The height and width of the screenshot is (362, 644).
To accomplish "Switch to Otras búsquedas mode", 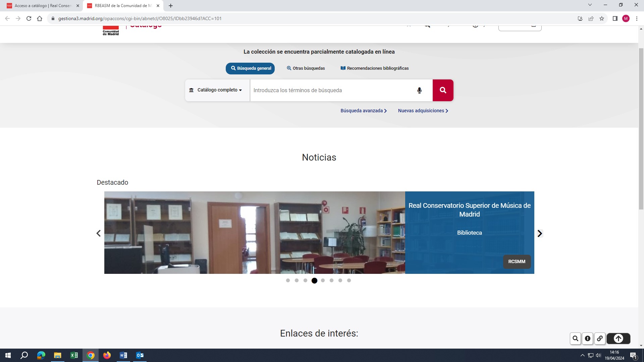I will (306, 68).
